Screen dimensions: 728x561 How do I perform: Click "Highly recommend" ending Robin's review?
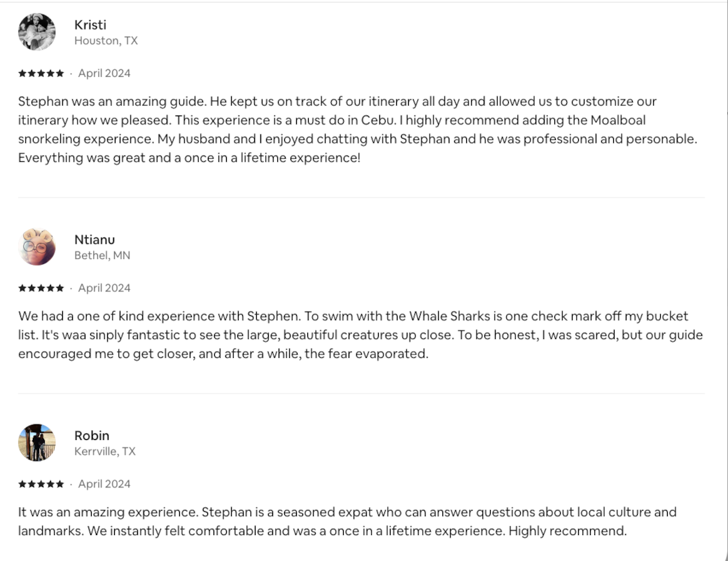pyautogui.click(x=567, y=531)
